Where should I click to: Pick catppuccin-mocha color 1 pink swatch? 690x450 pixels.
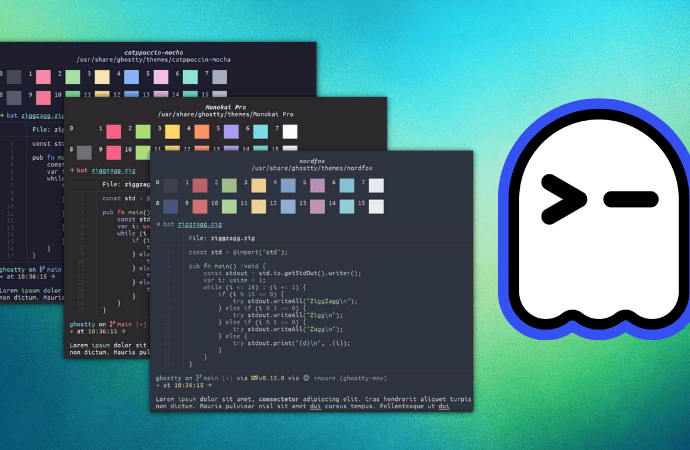(43, 77)
